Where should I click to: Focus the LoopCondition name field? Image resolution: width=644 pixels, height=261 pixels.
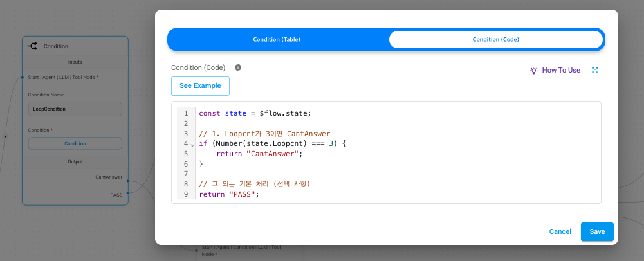point(75,109)
